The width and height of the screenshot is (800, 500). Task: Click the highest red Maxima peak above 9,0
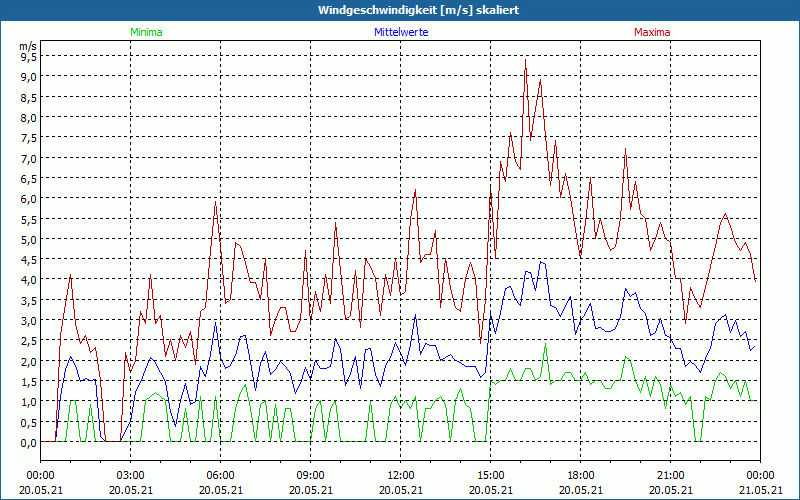525,60
